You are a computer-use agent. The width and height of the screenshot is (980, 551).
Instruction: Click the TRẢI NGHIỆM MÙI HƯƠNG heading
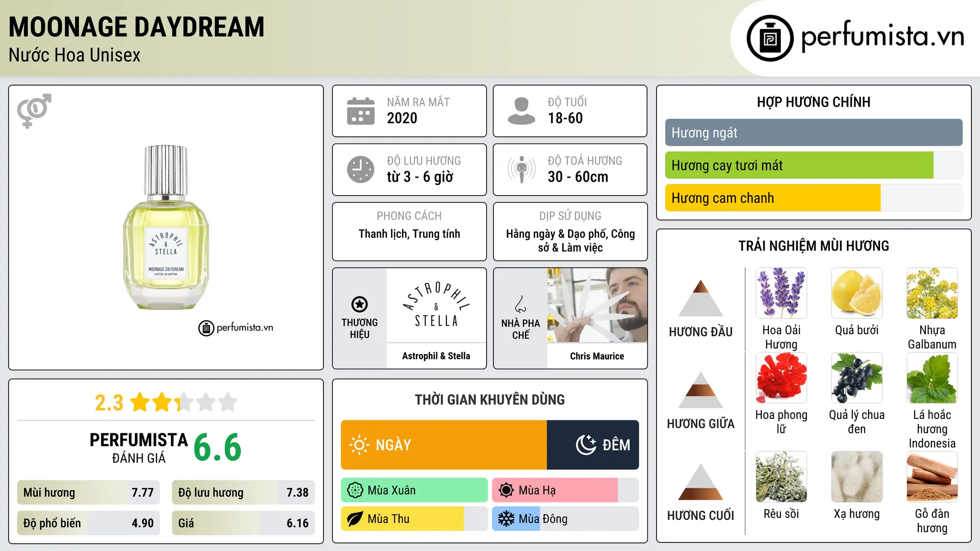tap(813, 246)
